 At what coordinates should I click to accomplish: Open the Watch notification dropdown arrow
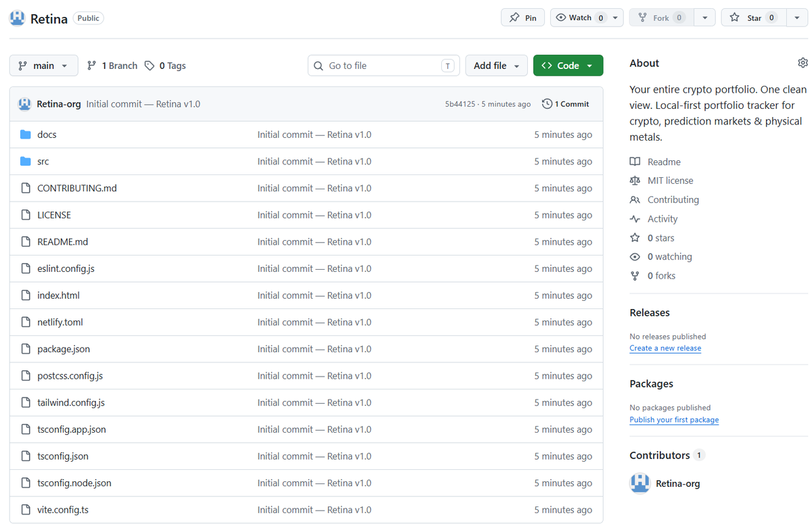[x=616, y=18]
